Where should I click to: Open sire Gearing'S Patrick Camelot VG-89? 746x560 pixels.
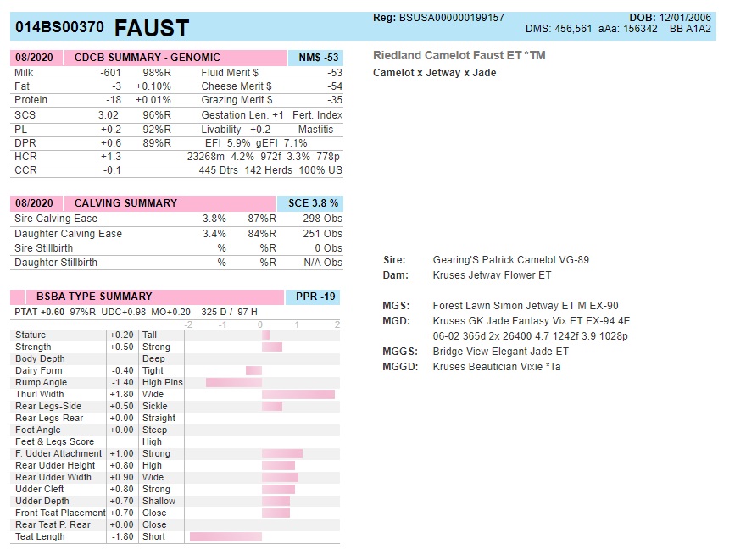[x=510, y=260]
